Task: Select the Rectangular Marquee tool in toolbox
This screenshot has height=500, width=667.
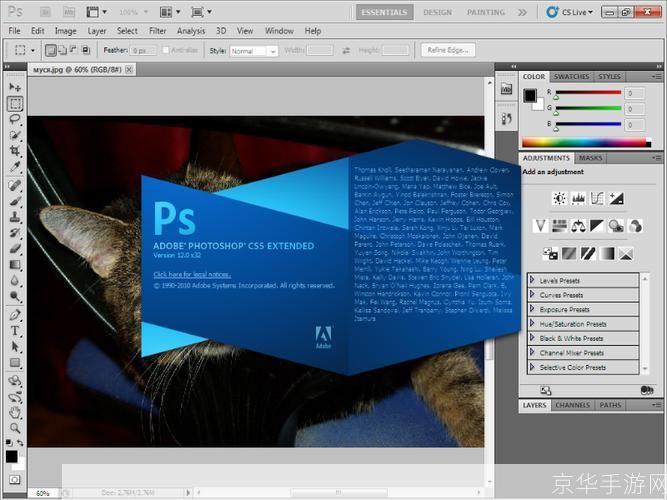Action: [x=15, y=103]
